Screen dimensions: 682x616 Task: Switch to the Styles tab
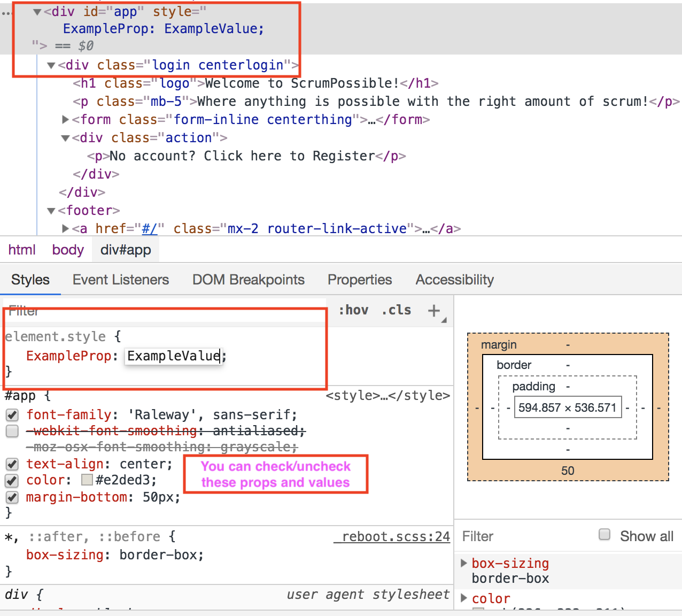pos(30,280)
